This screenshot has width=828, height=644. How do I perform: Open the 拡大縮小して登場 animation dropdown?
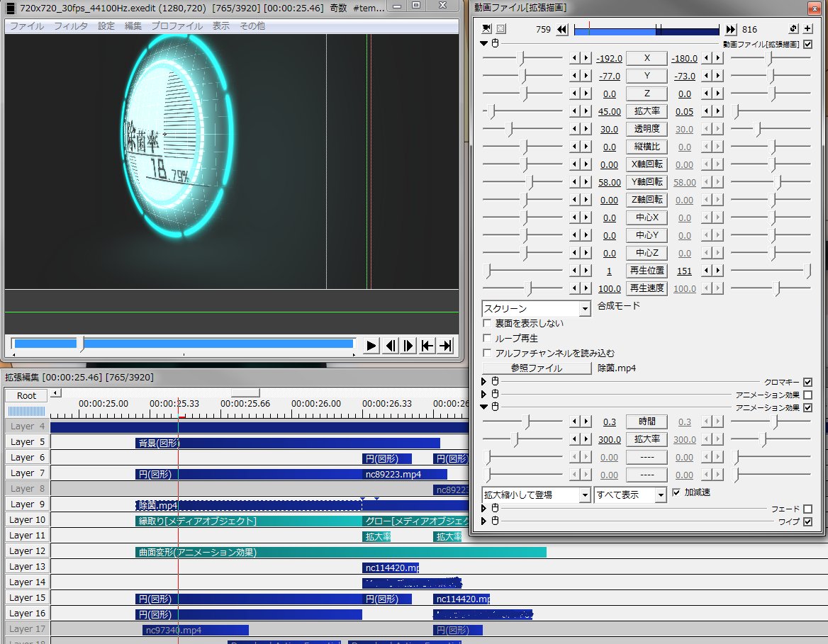click(536, 495)
